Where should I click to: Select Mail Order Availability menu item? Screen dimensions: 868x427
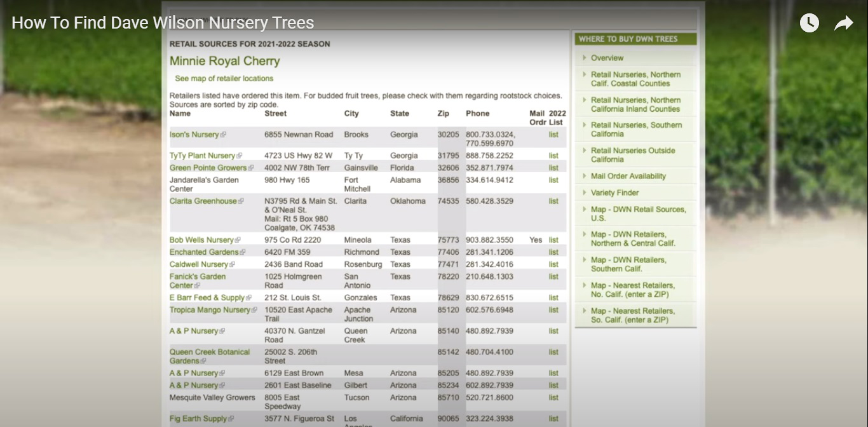pos(628,176)
